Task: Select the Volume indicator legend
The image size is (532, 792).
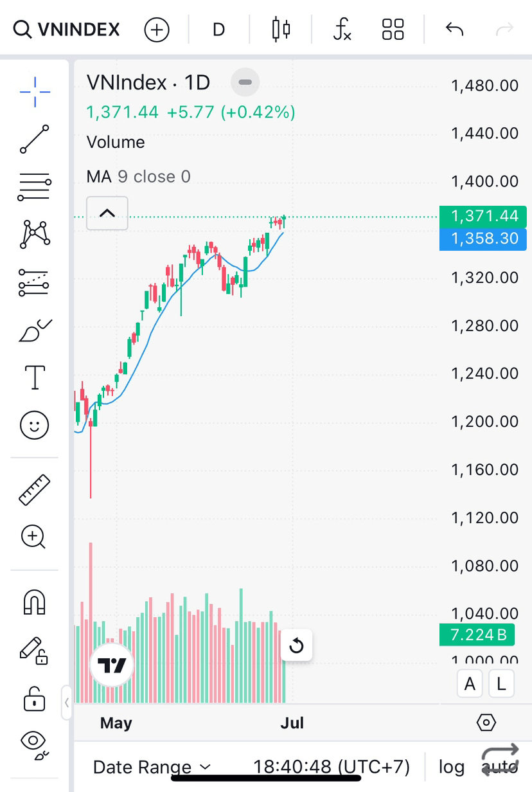Action: 116,142
